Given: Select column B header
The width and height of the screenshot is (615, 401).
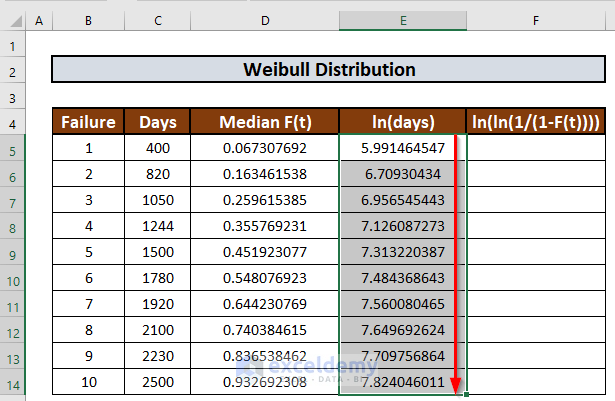Looking at the screenshot, I should (89, 21).
